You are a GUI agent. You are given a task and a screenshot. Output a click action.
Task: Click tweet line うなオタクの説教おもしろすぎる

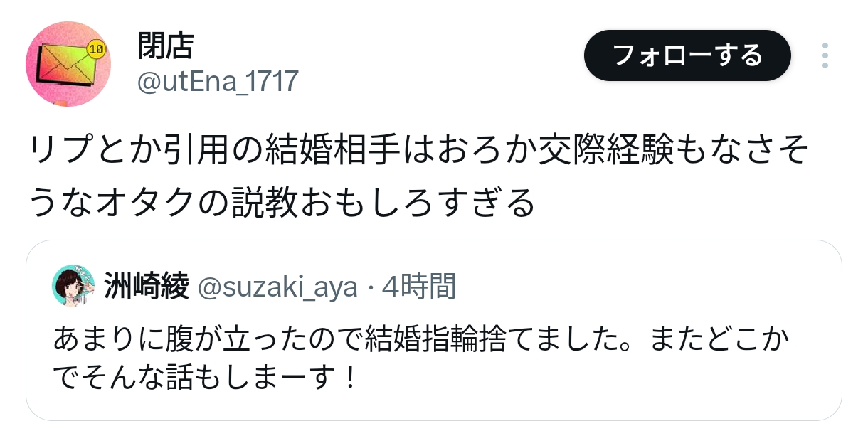coord(282,203)
